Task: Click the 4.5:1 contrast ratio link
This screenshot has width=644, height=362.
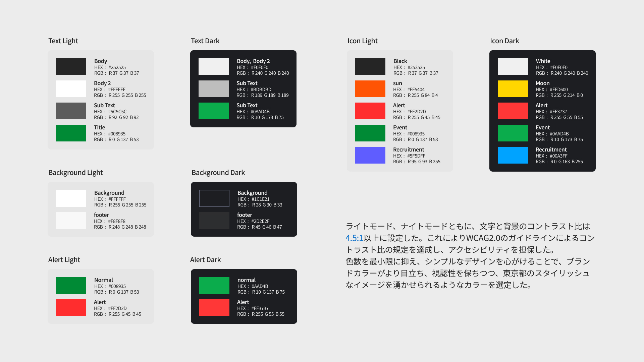Action: pos(354,238)
